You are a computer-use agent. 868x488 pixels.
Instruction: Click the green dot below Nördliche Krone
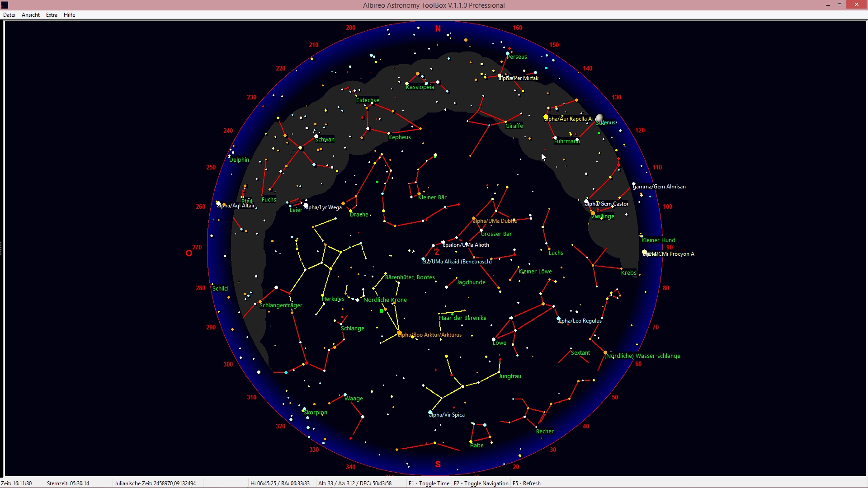[x=382, y=311]
